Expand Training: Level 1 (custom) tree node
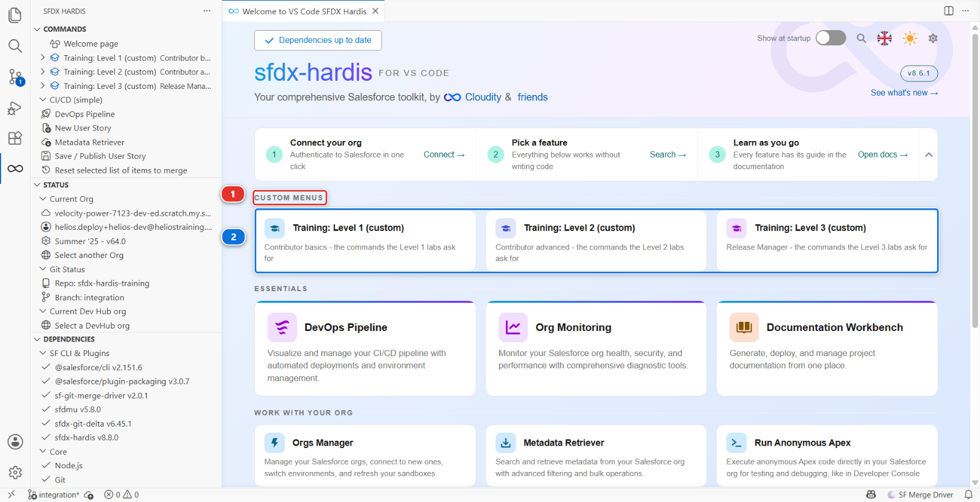Screen dimensions: 980x502 43,58
